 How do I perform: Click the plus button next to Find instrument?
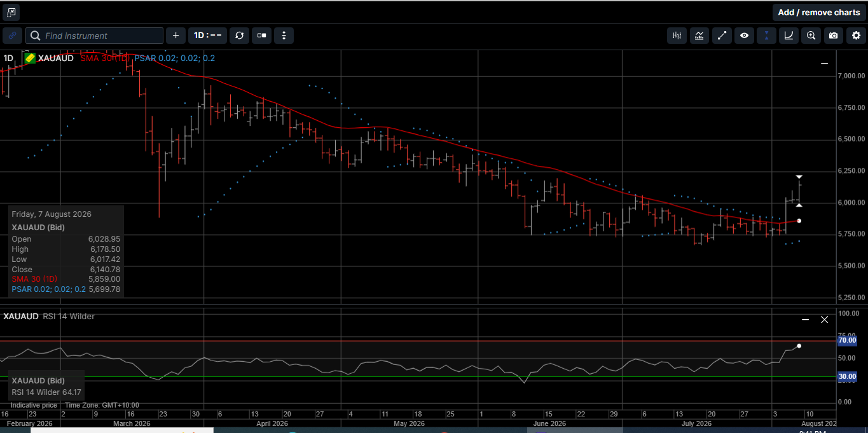[x=176, y=36]
